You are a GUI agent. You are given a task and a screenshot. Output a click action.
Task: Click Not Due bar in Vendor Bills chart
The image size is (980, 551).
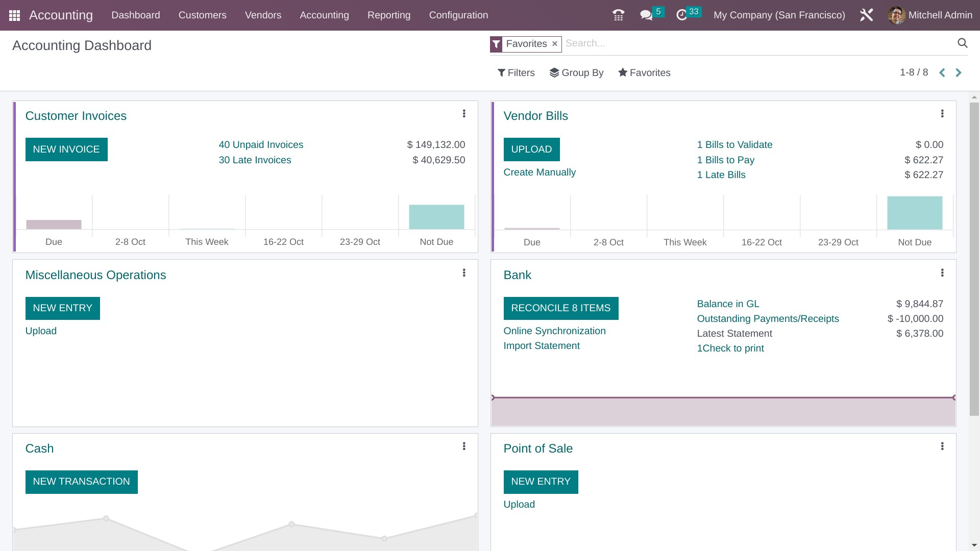coord(915,213)
